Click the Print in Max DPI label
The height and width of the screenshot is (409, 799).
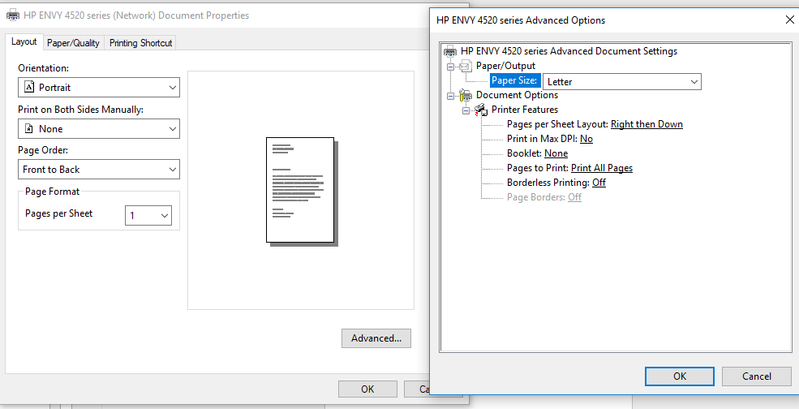pyautogui.click(x=542, y=139)
